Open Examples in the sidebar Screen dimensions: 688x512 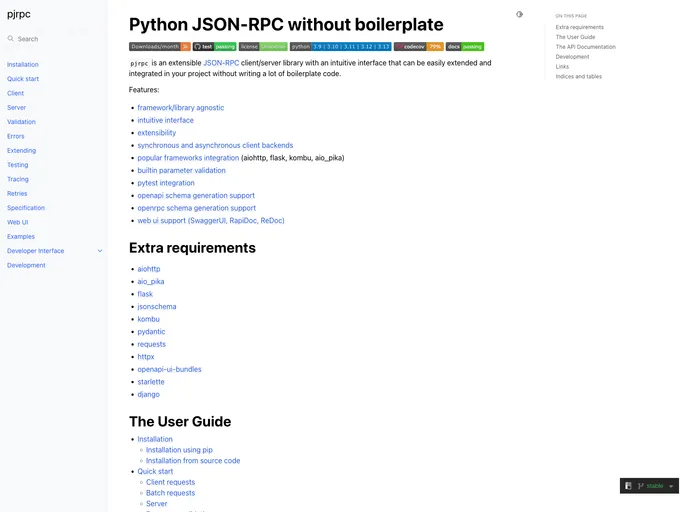coord(21,236)
